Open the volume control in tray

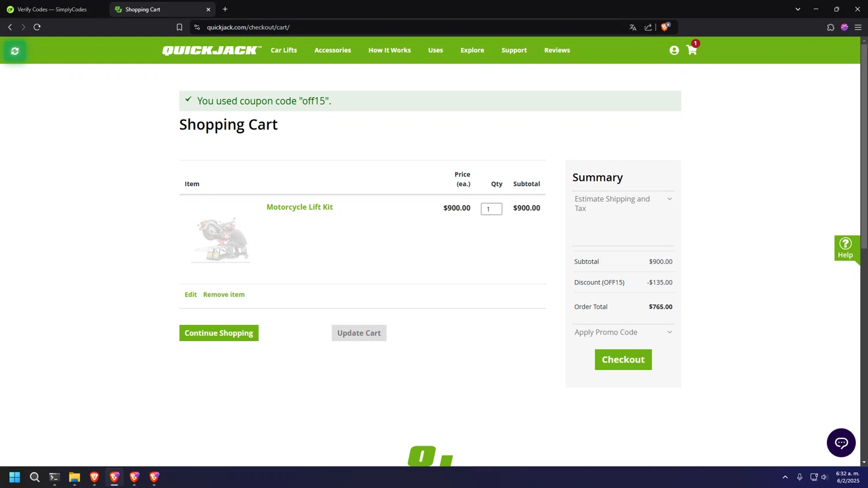pos(825,477)
